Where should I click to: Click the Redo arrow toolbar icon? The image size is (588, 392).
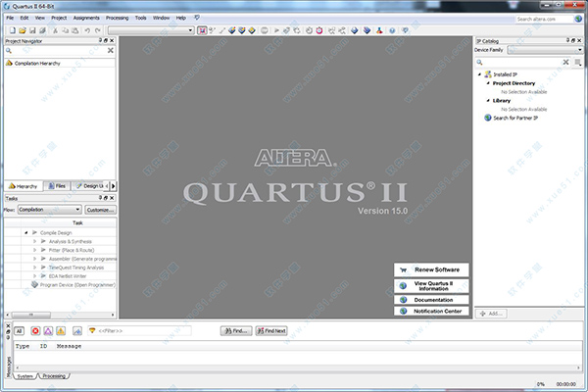pos(97,30)
